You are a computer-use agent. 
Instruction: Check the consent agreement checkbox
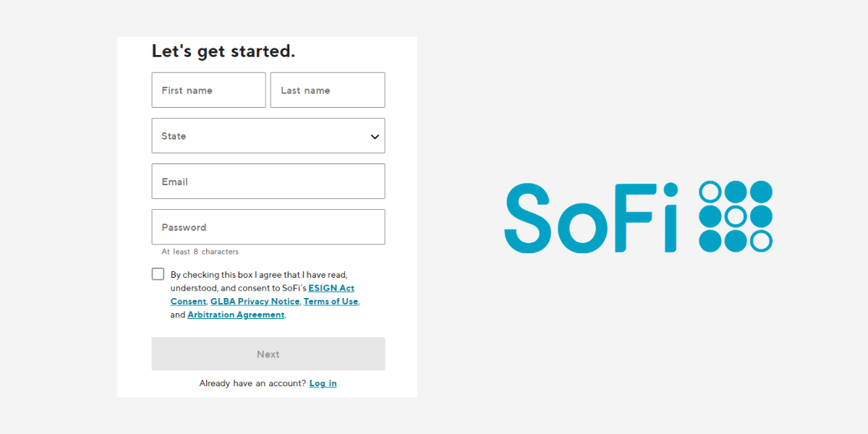pyautogui.click(x=158, y=273)
